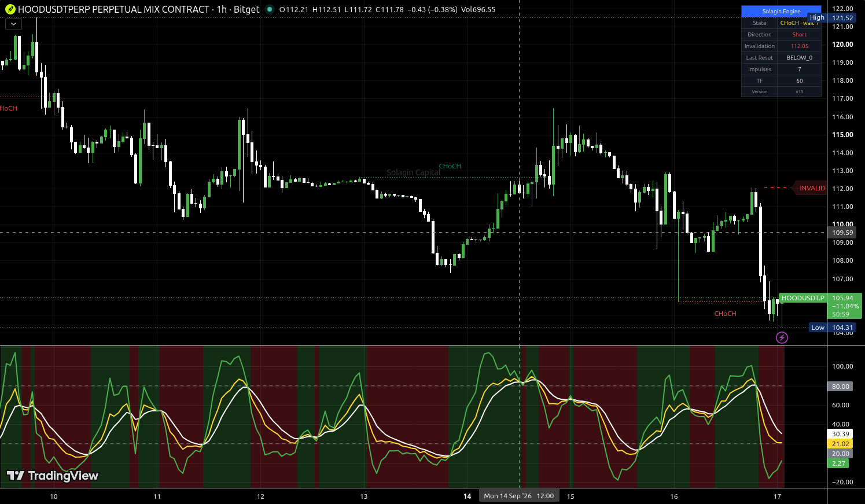Click the 120.00 price scale label
This screenshot has height=504, width=865.
[842, 45]
